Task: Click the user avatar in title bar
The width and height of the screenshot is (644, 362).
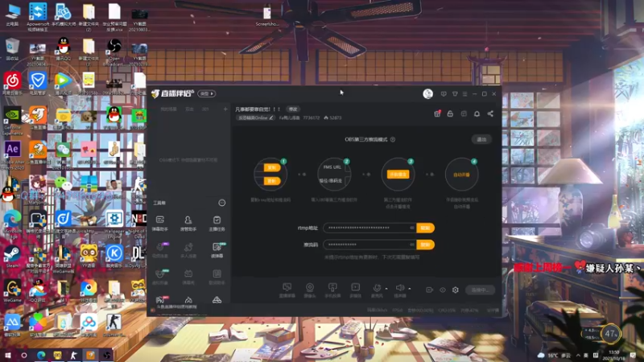Action: tap(428, 93)
